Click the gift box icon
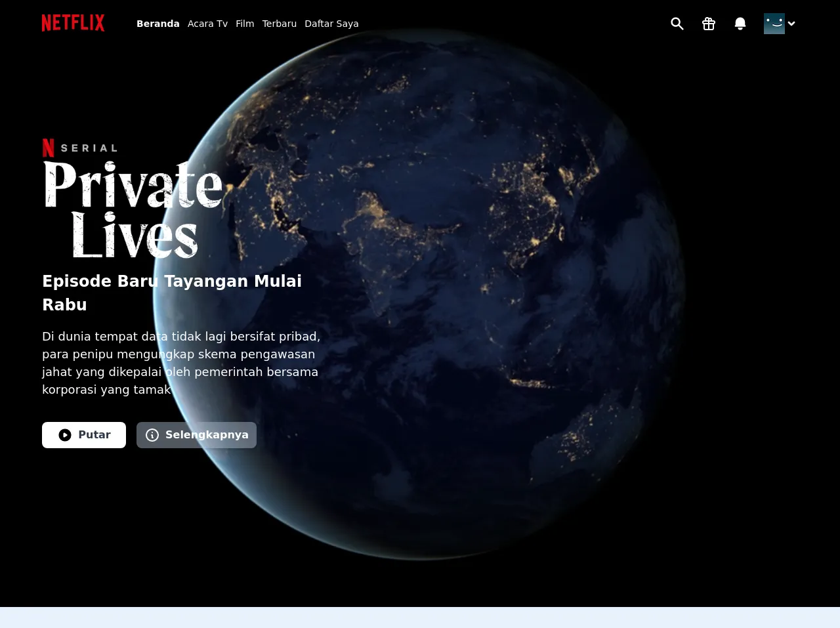Image resolution: width=840 pixels, height=628 pixels. tap(709, 24)
